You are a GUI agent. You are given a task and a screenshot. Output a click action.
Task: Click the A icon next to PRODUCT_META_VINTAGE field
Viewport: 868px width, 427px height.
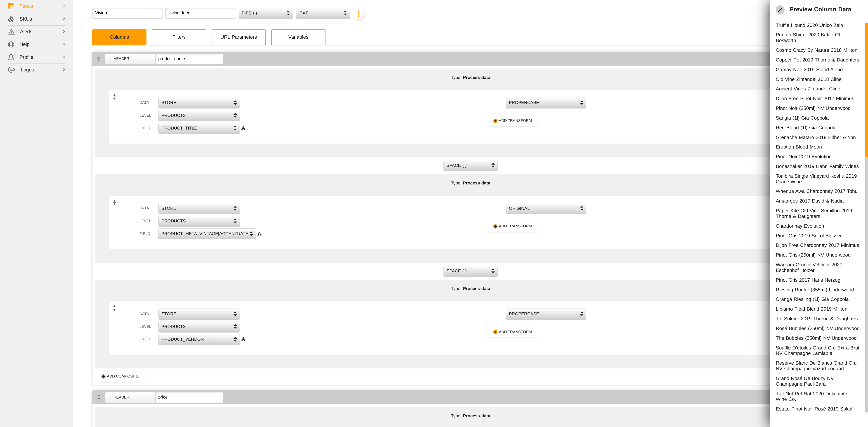259,234
